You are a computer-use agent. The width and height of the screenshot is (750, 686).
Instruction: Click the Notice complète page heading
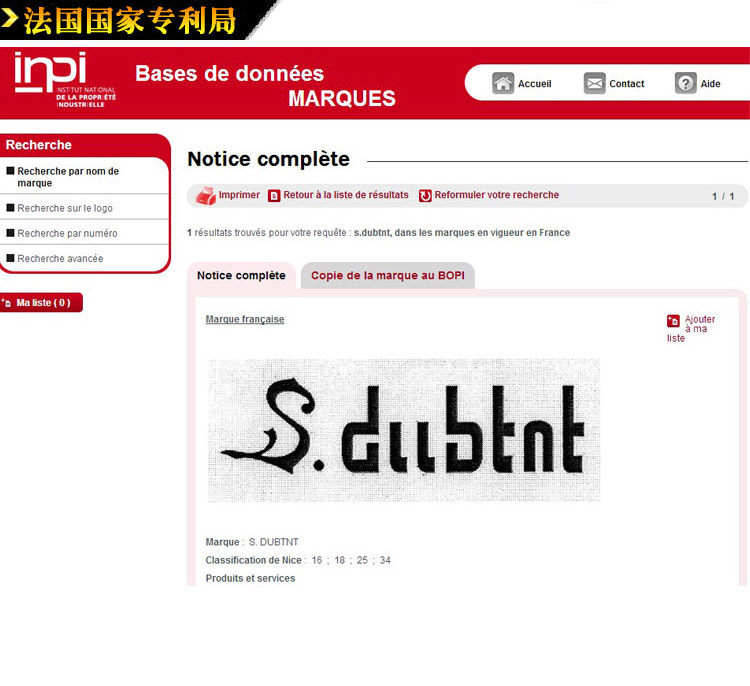[268, 159]
